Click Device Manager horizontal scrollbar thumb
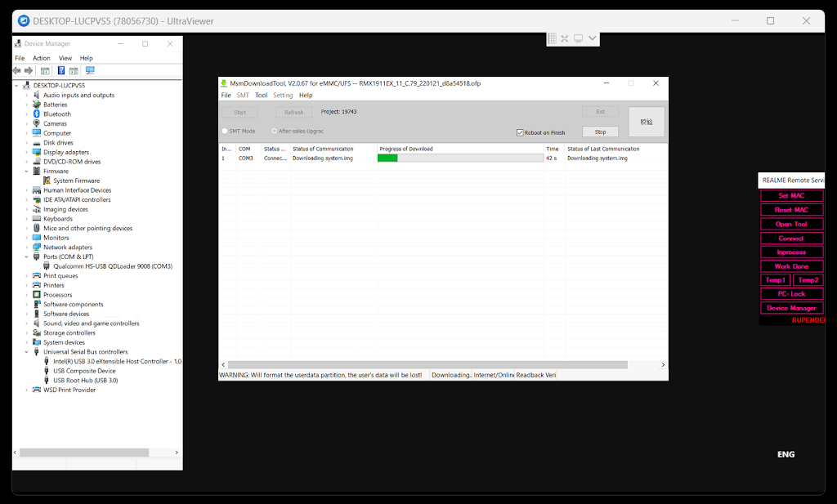 tap(84, 453)
